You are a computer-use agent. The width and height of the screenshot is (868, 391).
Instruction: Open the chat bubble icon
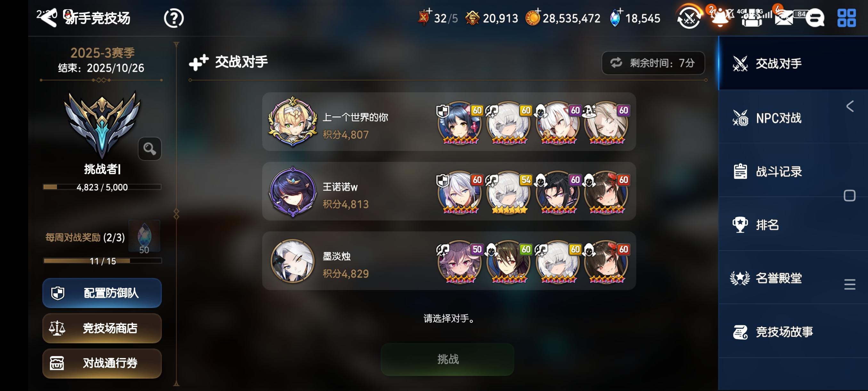tap(815, 18)
